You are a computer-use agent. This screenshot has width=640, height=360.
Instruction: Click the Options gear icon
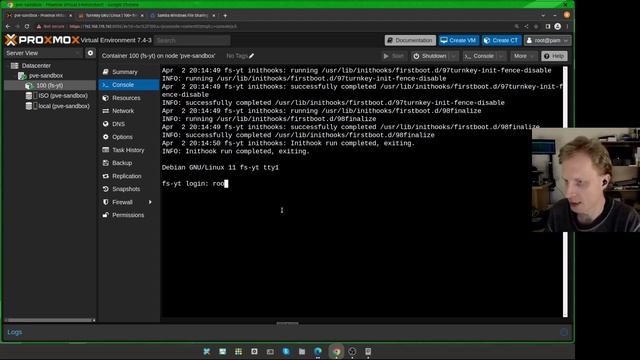[x=106, y=137]
